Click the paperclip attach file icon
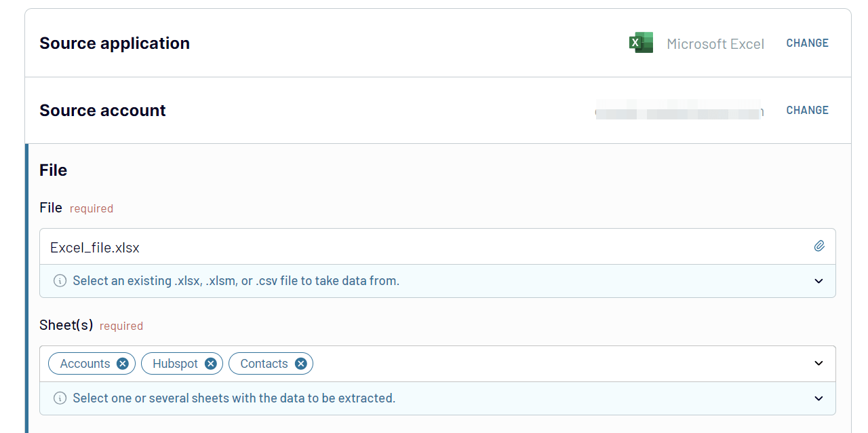This screenshot has height=433, width=868. pyautogui.click(x=819, y=246)
